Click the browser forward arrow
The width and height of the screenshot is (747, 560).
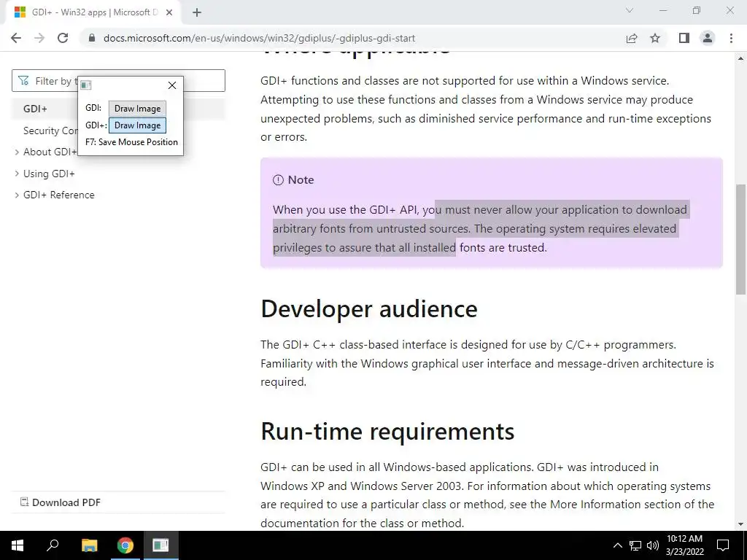39,38
